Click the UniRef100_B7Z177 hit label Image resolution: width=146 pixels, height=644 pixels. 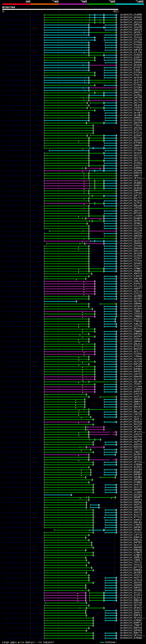(131, 130)
